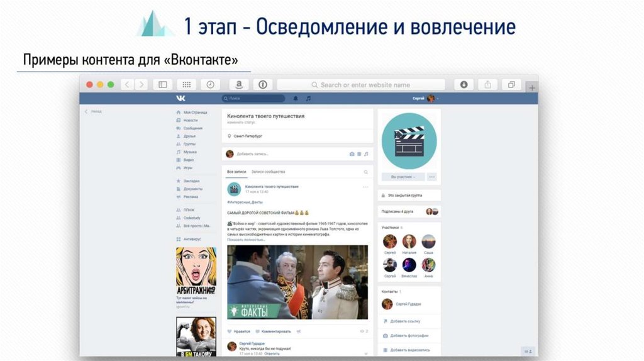
Task: Click the Safari share icon
Action: [x=487, y=84]
